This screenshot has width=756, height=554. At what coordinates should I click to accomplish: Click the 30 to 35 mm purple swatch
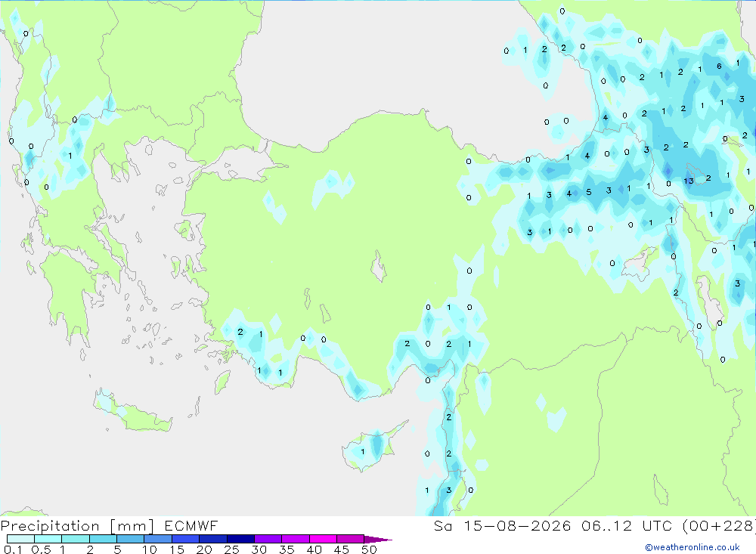(268, 539)
